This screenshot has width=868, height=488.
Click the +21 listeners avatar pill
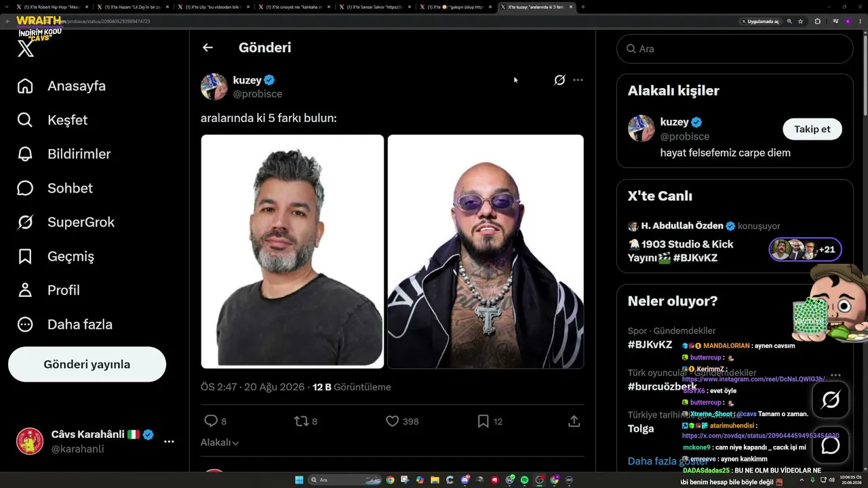[x=806, y=249]
